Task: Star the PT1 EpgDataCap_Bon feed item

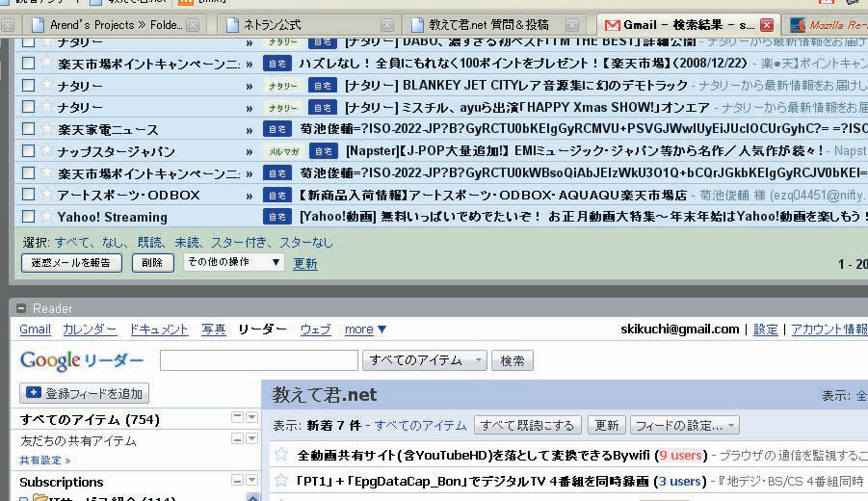Action: (x=281, y=480)
